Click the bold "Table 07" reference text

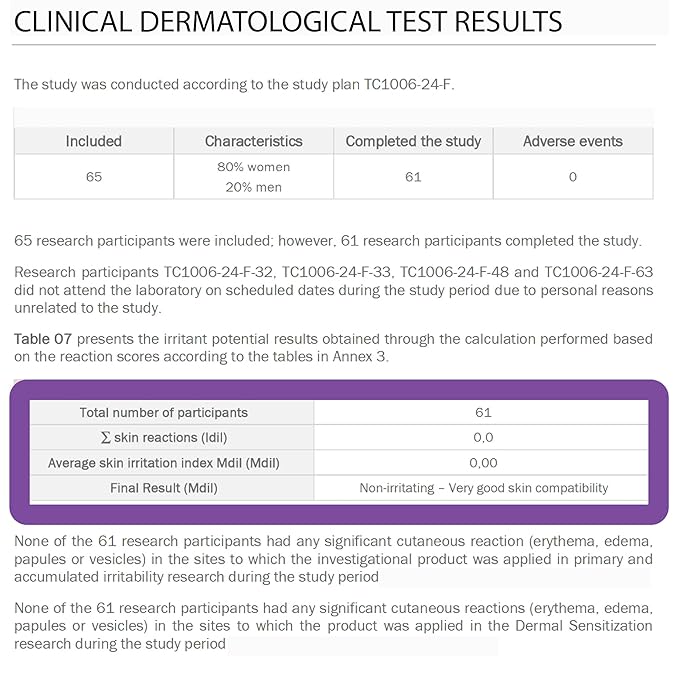(41, 339)
